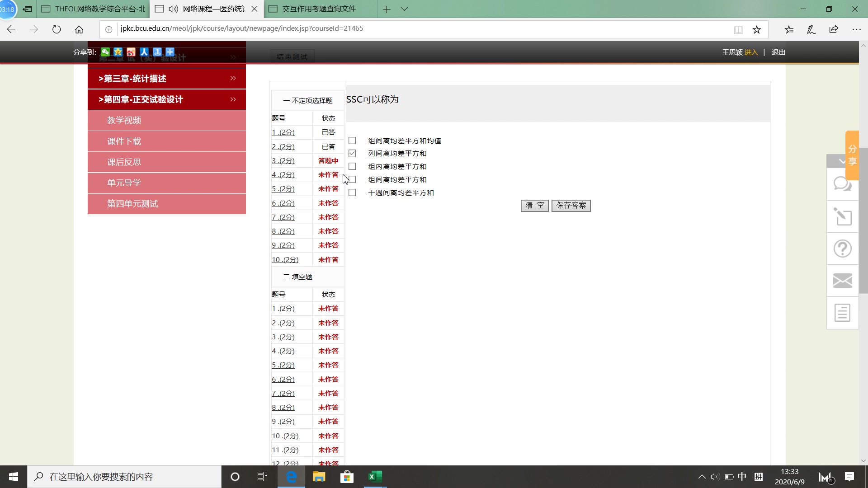The image size is (868, 488).
Task: Go to choice question 4 (2分)
Action: pos(283,175)
